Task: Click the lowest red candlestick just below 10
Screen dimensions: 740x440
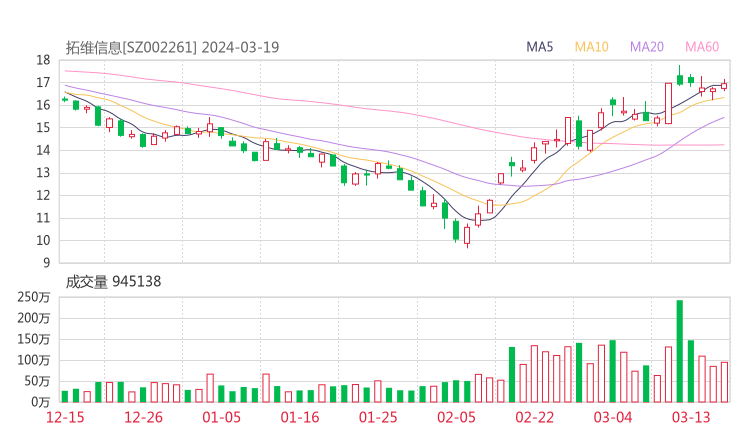Action: coord(467,235)
